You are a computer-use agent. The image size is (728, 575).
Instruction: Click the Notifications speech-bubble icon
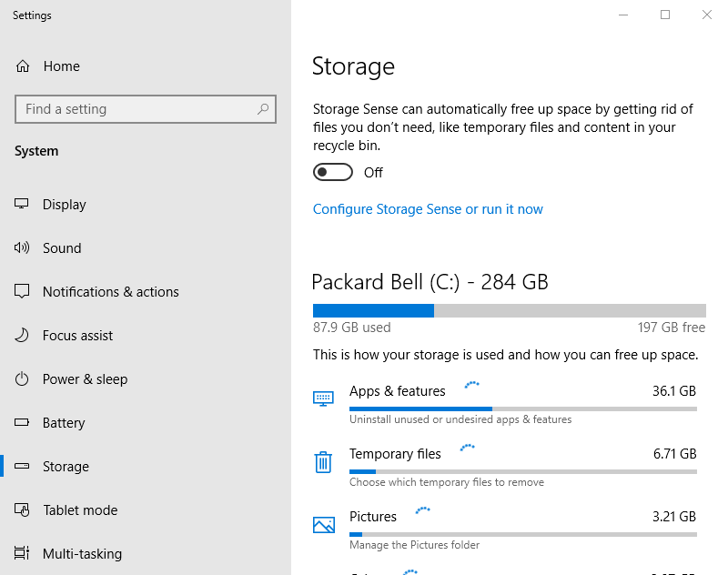(21, 291)
